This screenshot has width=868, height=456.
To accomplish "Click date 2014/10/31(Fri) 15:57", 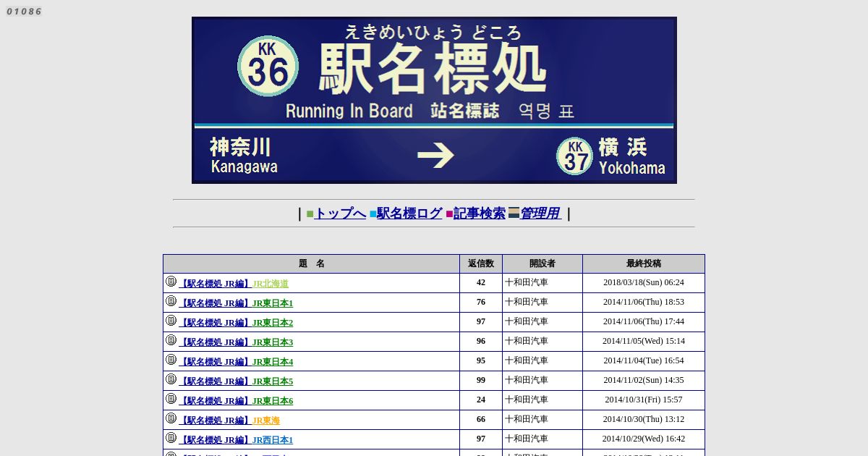I will [644, 400].
